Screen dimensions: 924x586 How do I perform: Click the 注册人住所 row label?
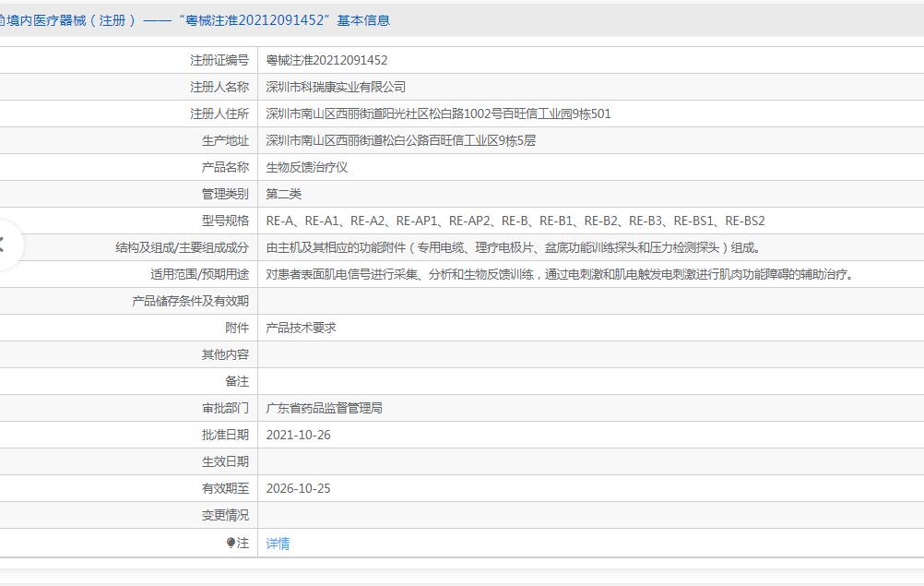[219, 114]
